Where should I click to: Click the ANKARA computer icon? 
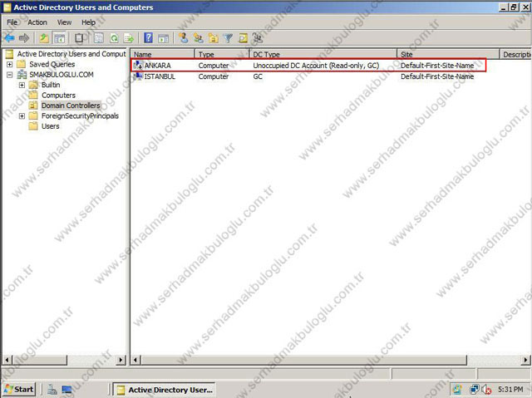(138, 66)
